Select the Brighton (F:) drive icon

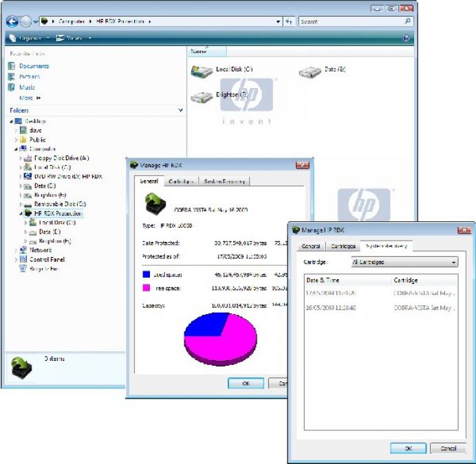tap(202, 98)
